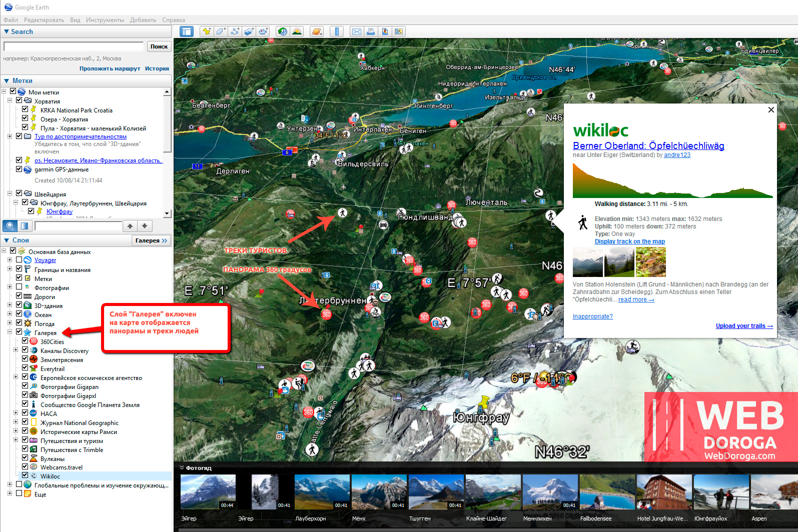Toggle the KRKA National Park Croatia checkbox
Screen dimensions: 798x532
tap(25, 109)
